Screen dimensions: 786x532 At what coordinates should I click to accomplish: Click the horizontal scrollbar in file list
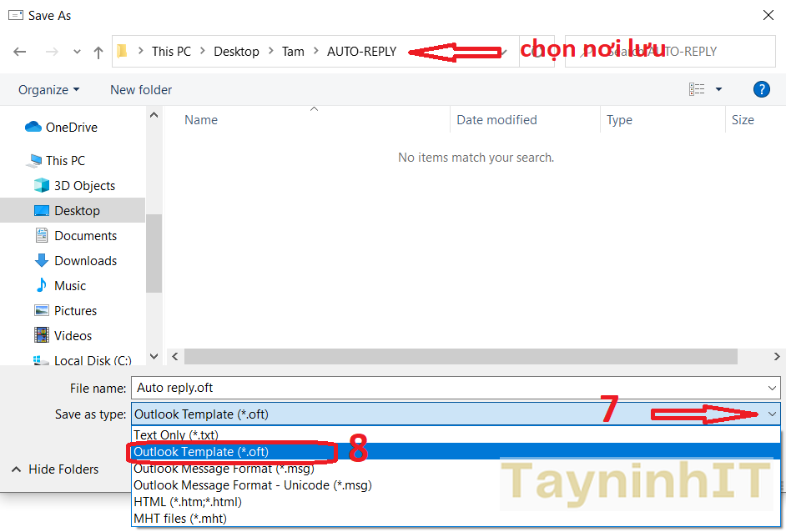[x=461, y=357]
